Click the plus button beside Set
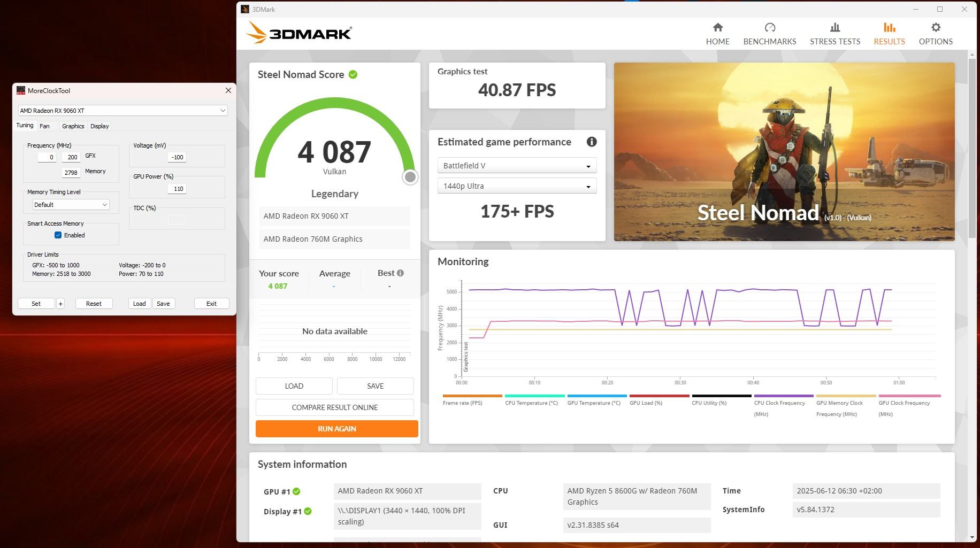This screenshot has width=980, height=548. pos(60,304)
